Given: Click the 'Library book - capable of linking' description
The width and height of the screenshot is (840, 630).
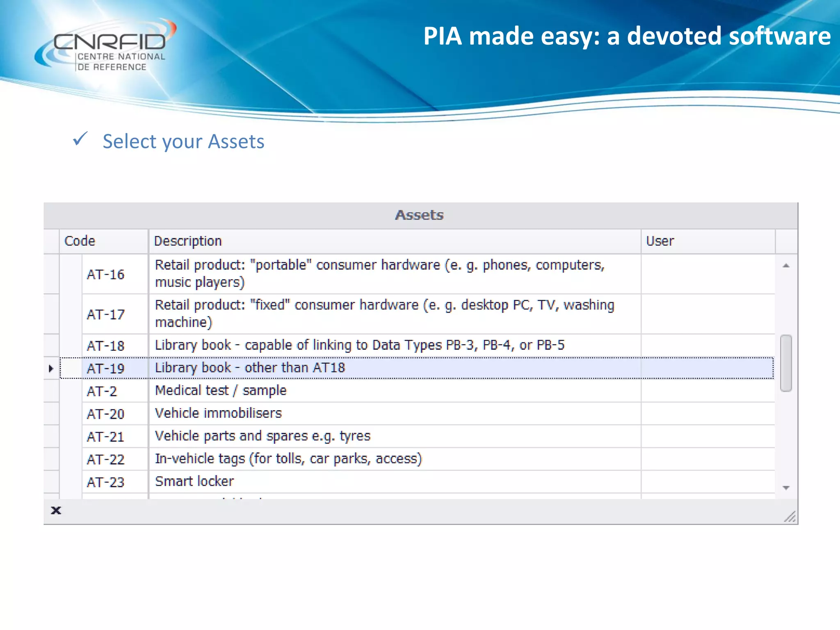Looking at the screenshot, I should 395,345.
